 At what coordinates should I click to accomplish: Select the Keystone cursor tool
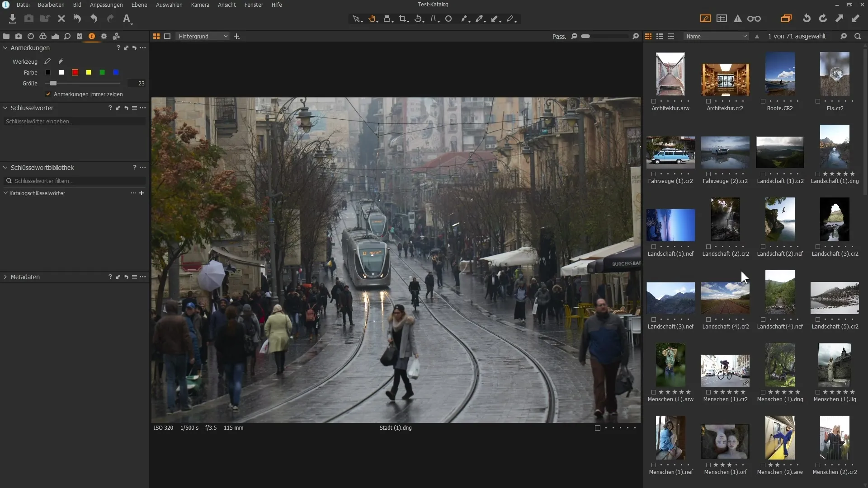[x=434, y=19]
